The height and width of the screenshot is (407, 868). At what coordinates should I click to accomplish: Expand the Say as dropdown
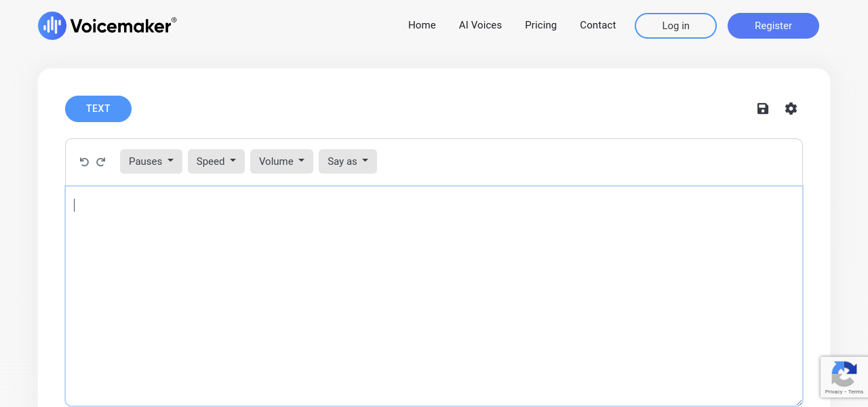[x=347, y=161]
